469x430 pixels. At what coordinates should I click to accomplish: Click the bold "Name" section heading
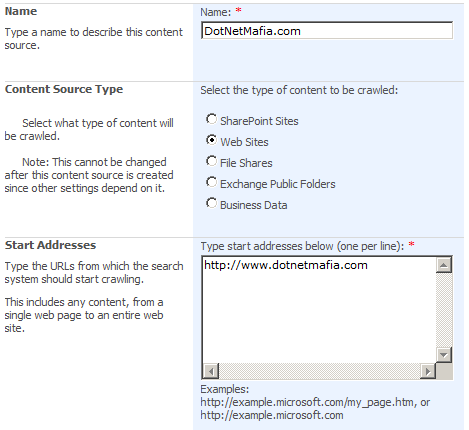(x=21, y=11)
